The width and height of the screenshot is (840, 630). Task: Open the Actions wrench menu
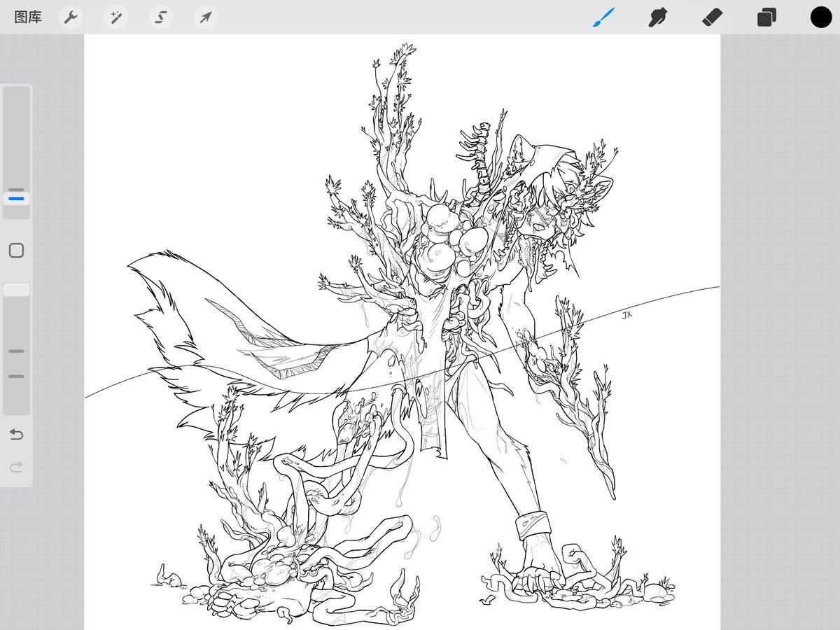(x=70, y=17)
